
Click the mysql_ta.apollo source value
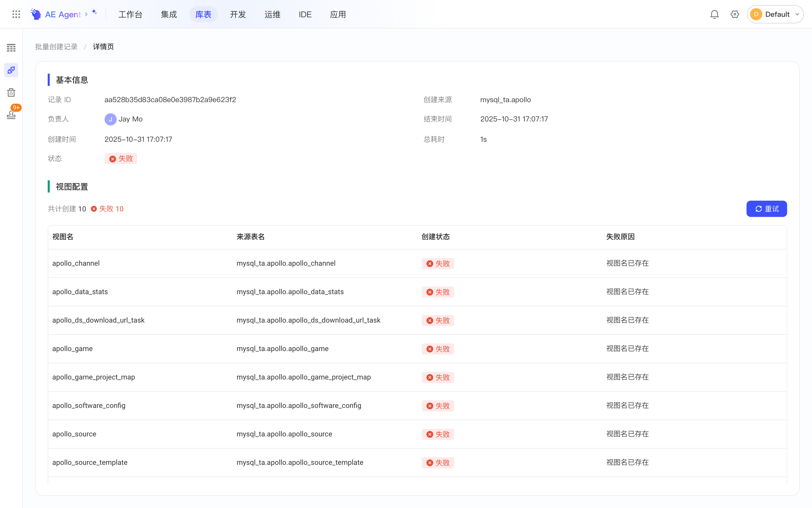[505, 100]
